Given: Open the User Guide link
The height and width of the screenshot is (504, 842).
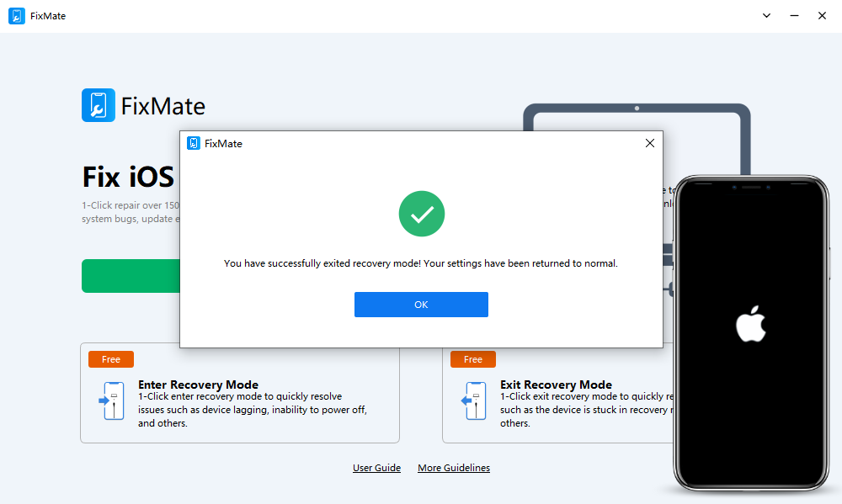Looking at the screenshot, I should (x=376, y=468).
